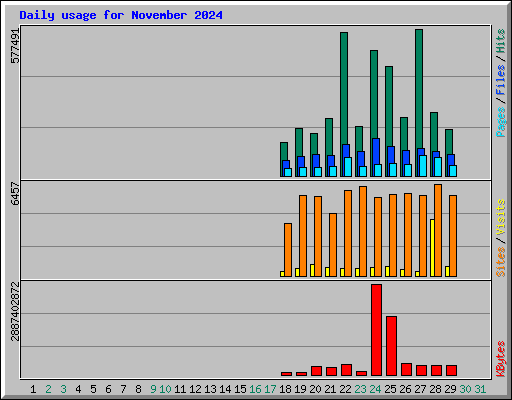Click day label 13 on the x-axis

[x=210, y=389]
